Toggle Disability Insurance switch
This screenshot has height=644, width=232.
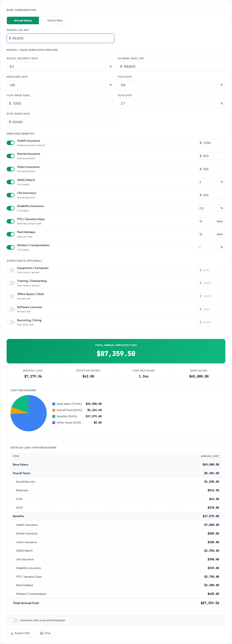click(x=11, y=208)
